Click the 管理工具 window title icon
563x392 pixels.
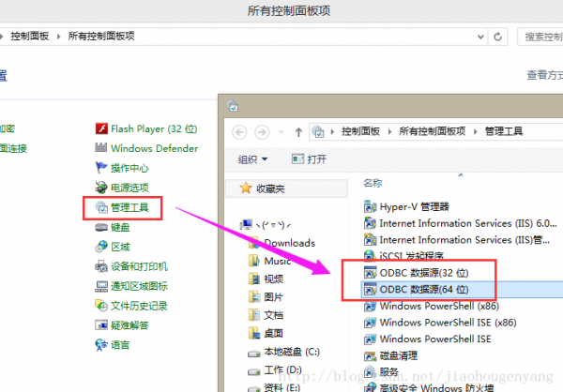click(233, 106)
